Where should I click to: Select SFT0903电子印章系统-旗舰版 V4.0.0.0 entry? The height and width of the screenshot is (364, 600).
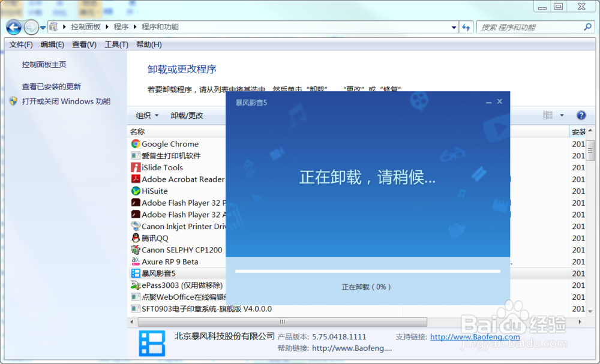pyautogui.click(x=206, y=309)
